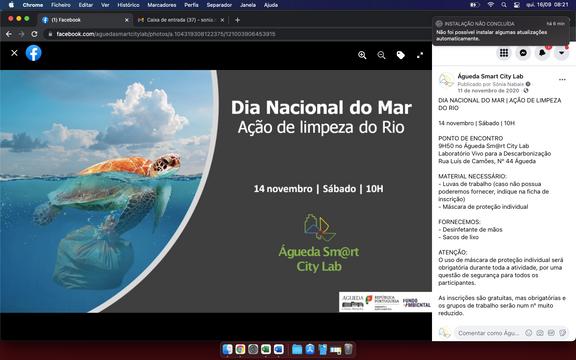Open Águeda Smart City Lab page
This screenshot has width=576, height=360.
[x=490, y=76]
